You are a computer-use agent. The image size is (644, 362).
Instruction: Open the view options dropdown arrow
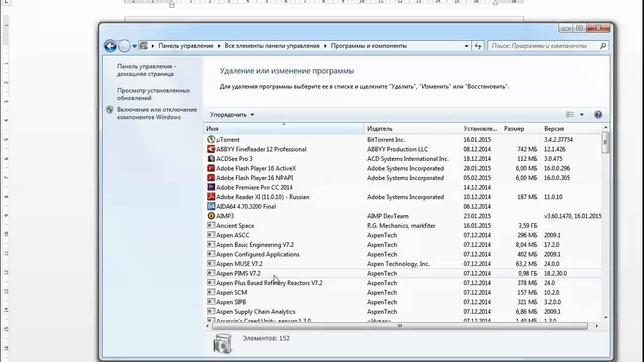point(582,115)
